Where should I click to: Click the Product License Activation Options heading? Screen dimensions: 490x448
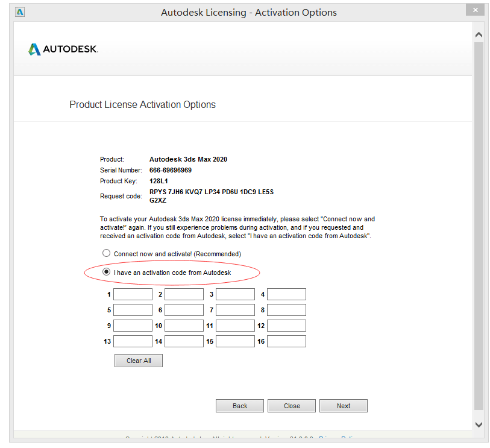pos(142,104)
